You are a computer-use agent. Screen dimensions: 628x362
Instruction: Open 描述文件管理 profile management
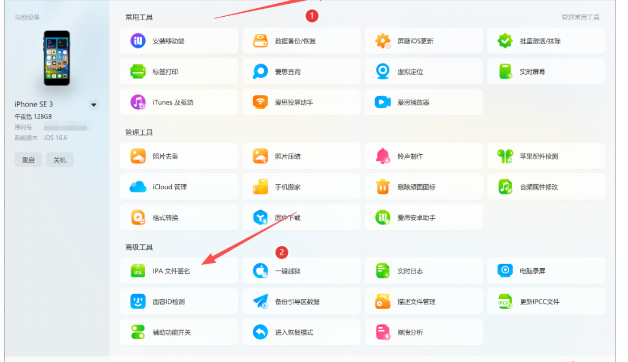click(424, 302)
